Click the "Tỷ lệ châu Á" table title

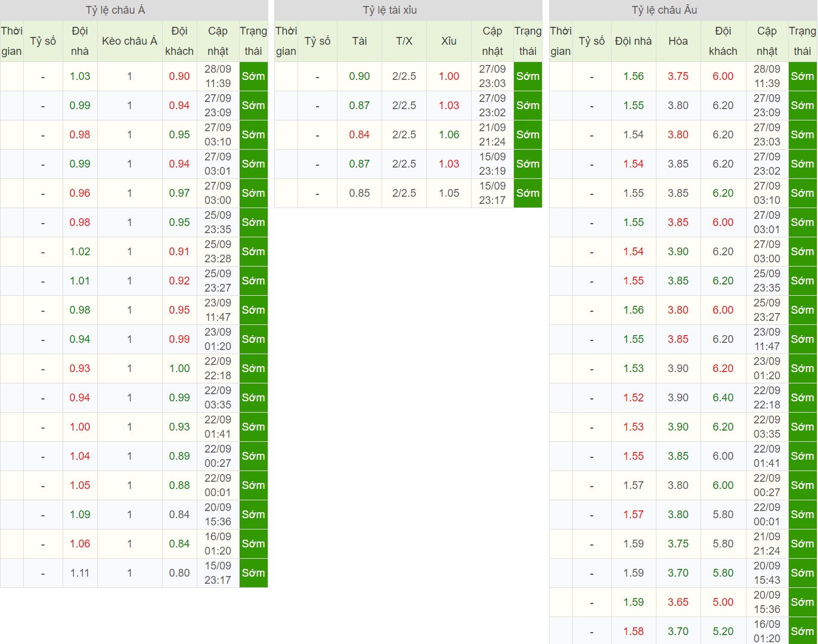116,10
